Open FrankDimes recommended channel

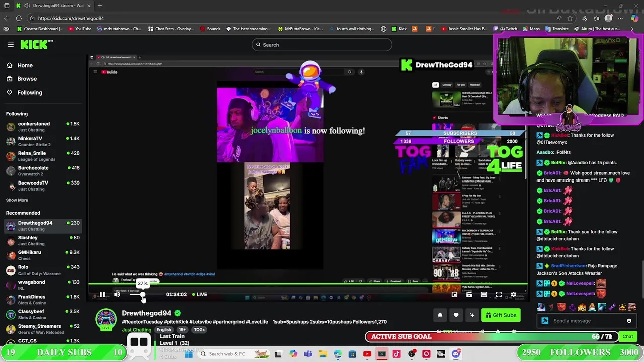[x=43, y=300]
